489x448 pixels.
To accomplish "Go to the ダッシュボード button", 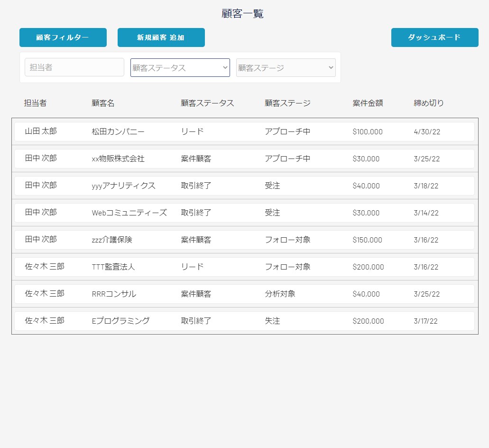I will click(x=434, y=37).
